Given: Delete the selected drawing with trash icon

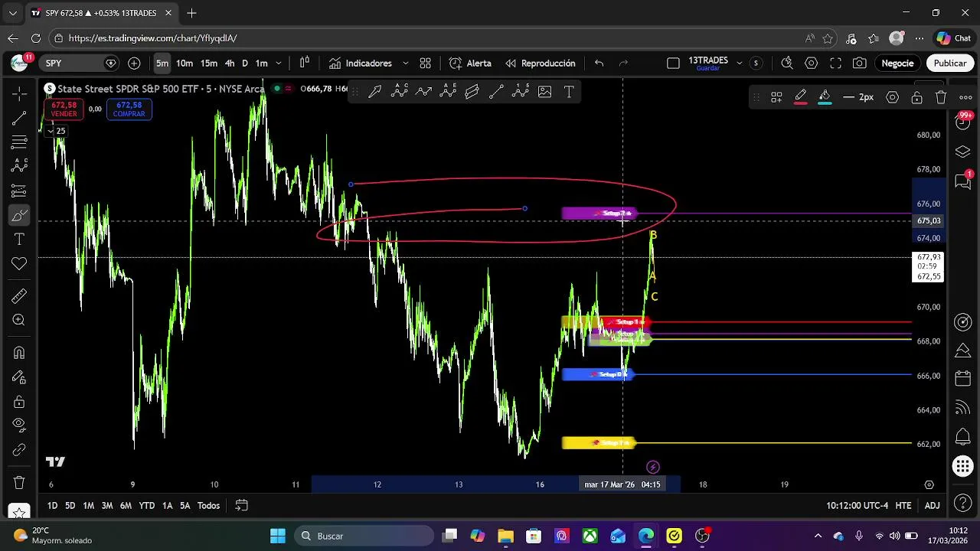Looking at the screenshot, I should pos(941,97).
